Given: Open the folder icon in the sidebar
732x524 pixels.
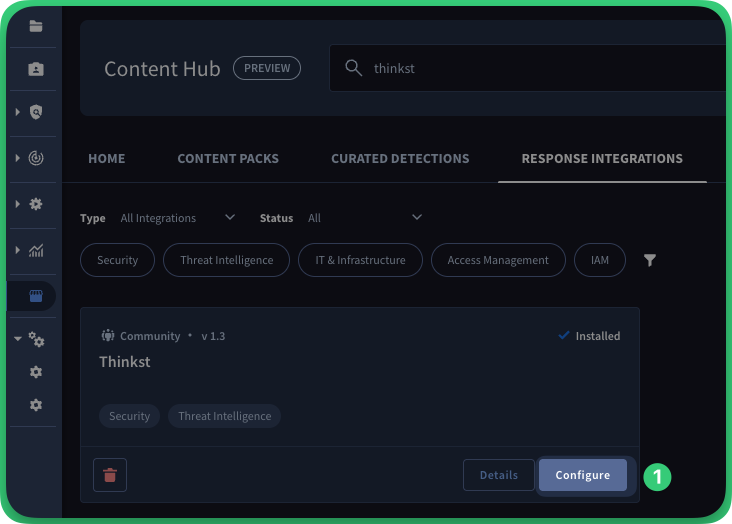Looking at the screenshot, I should (36, 26).
